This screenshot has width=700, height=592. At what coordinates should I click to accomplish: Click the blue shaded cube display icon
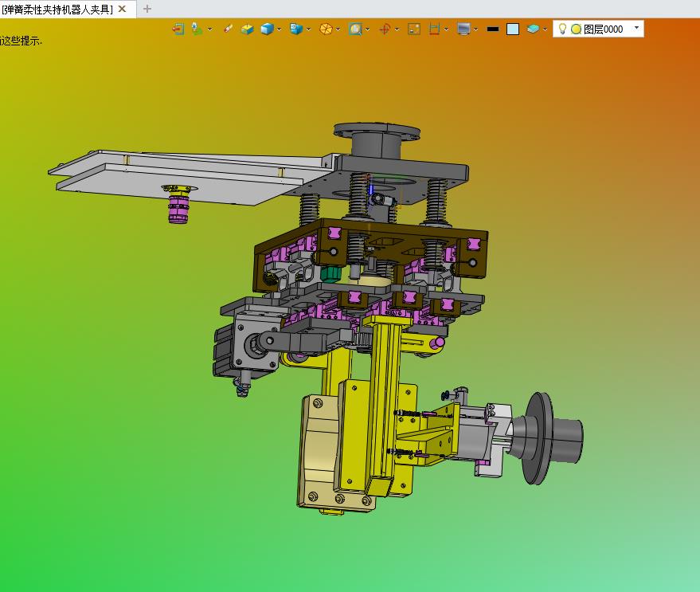[x=267, y=29]
